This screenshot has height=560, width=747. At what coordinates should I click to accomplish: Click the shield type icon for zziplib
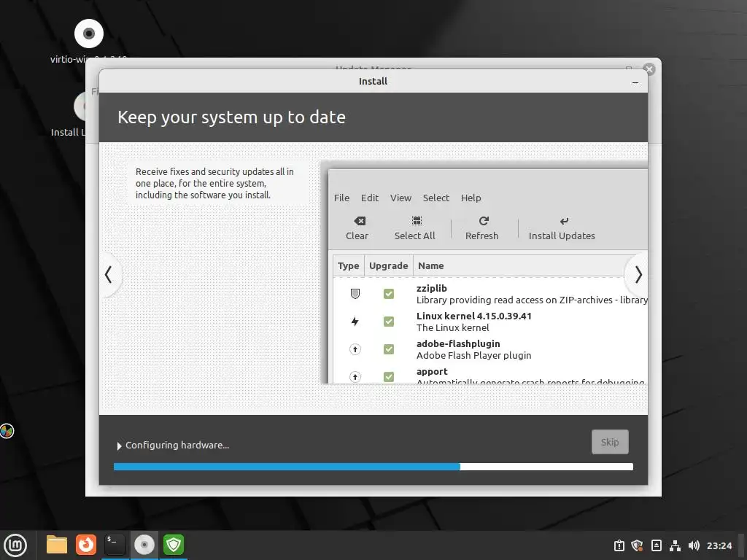tap(355, 294)
